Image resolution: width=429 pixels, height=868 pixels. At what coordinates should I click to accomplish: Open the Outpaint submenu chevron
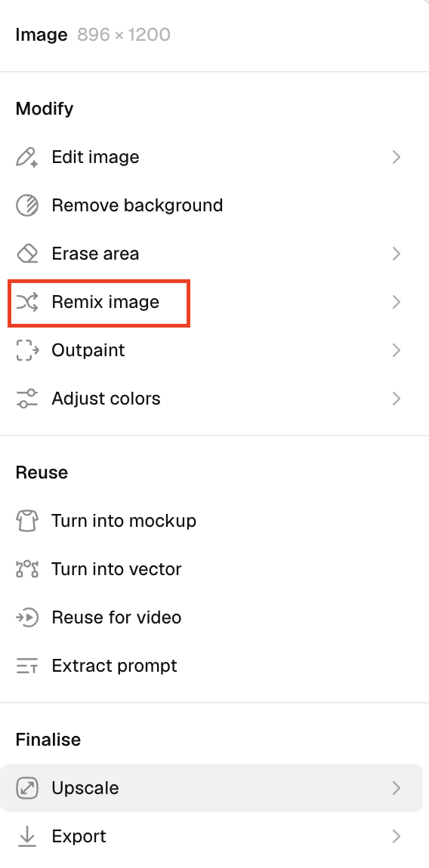pyautogui.click(x=397, y=350)
